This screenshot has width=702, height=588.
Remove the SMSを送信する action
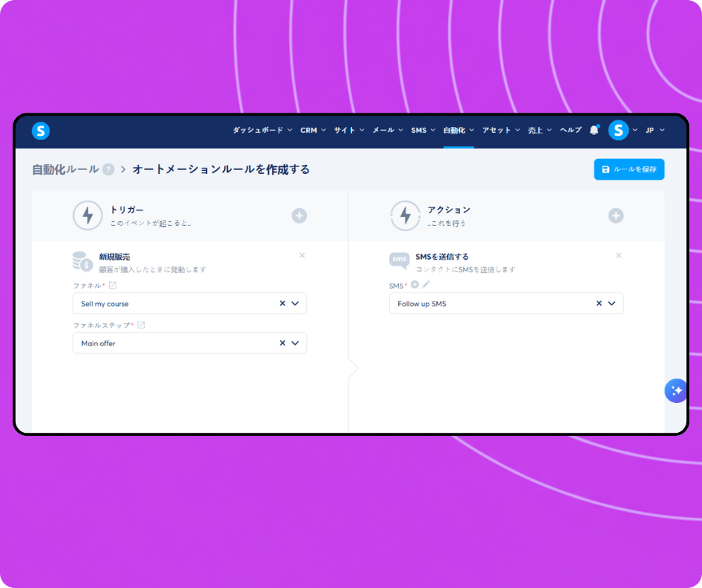tap(618, 255)
